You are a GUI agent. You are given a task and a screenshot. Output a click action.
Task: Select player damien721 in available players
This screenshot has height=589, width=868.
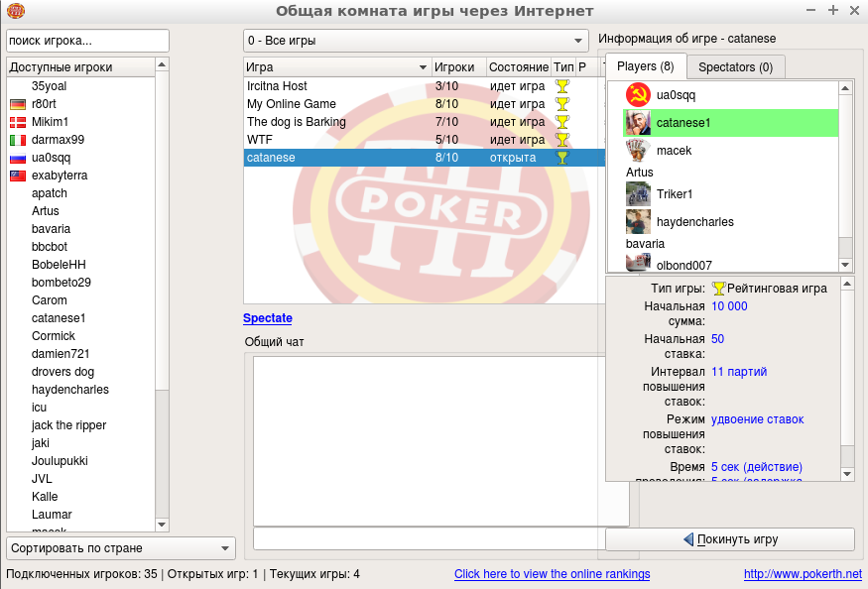click(x=80, y=354)
